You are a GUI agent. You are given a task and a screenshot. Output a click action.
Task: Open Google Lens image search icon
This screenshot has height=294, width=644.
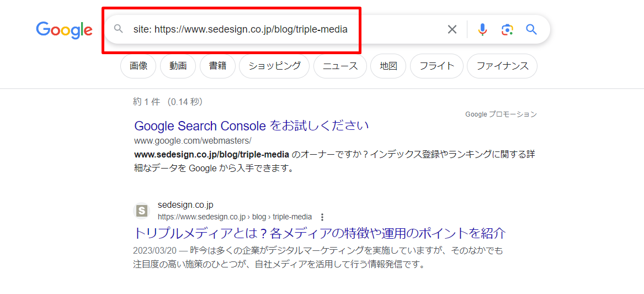tap(507, 29)
